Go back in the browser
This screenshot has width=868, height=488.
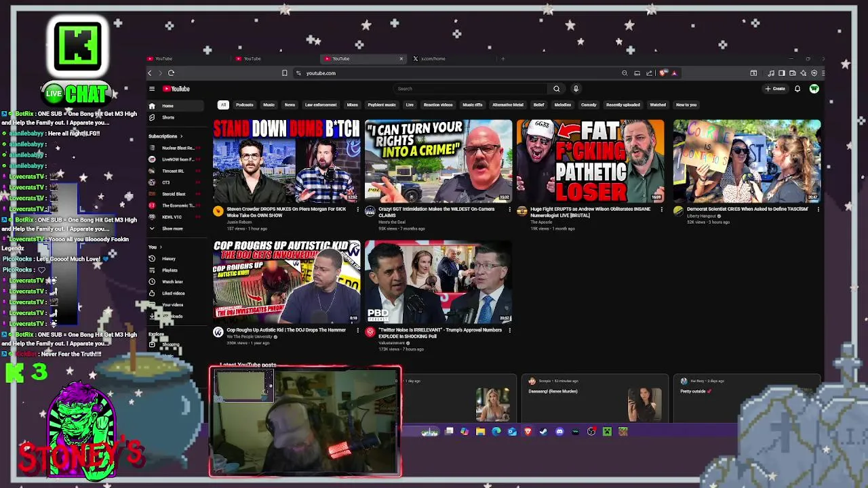point(150,73)
